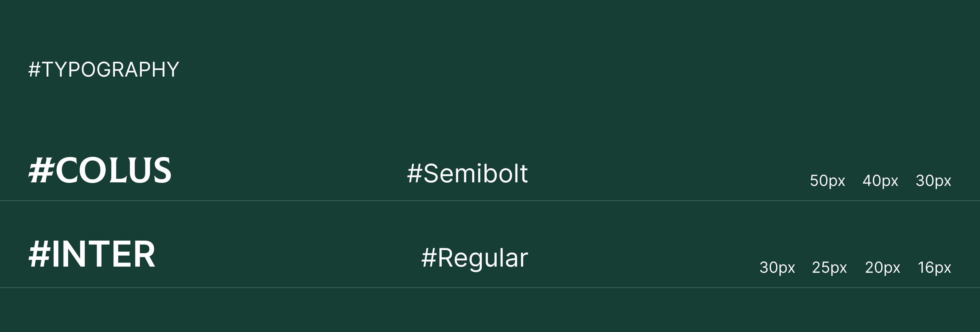The width and height of the screenshot is (980, 332).
Task: Click the #Semibolt font weight label
Action: pos(468,174)
